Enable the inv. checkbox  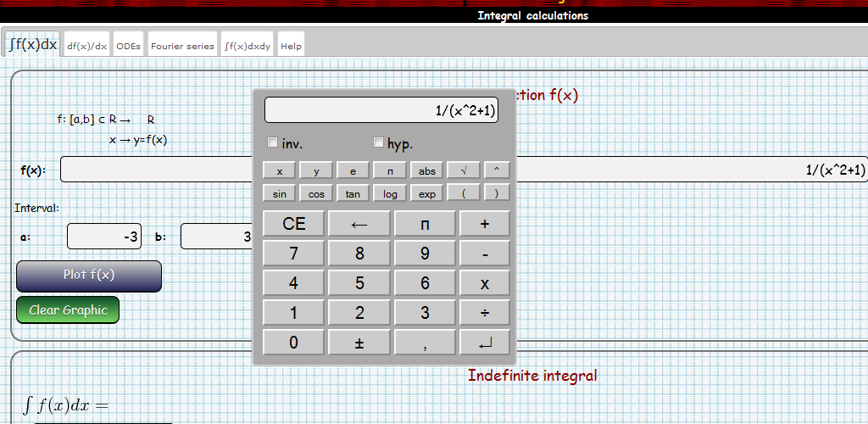[272, 142]
